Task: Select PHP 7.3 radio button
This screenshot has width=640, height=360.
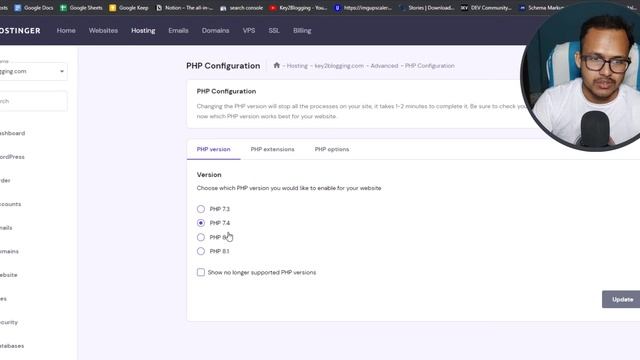Action: [x=201, y=209]
